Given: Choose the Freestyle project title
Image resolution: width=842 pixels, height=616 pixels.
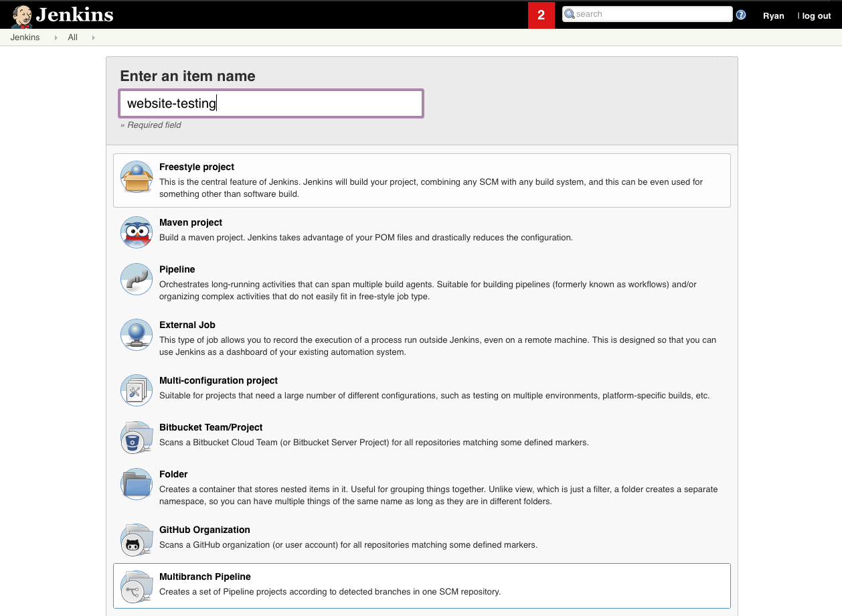Looking at the screenshot, I should click(197, 167).
